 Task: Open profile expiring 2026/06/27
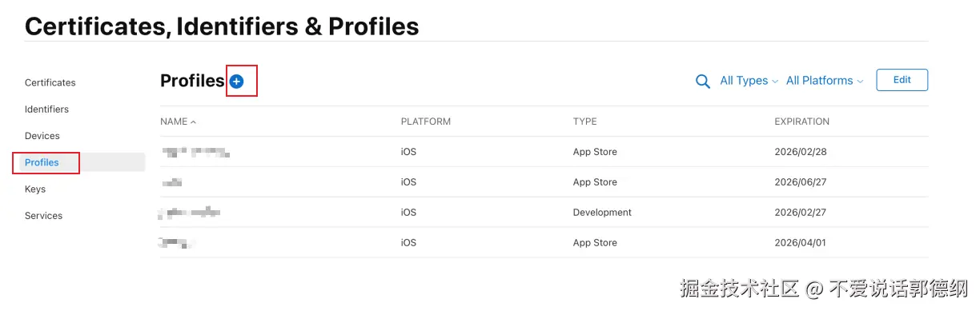point(544,182)
